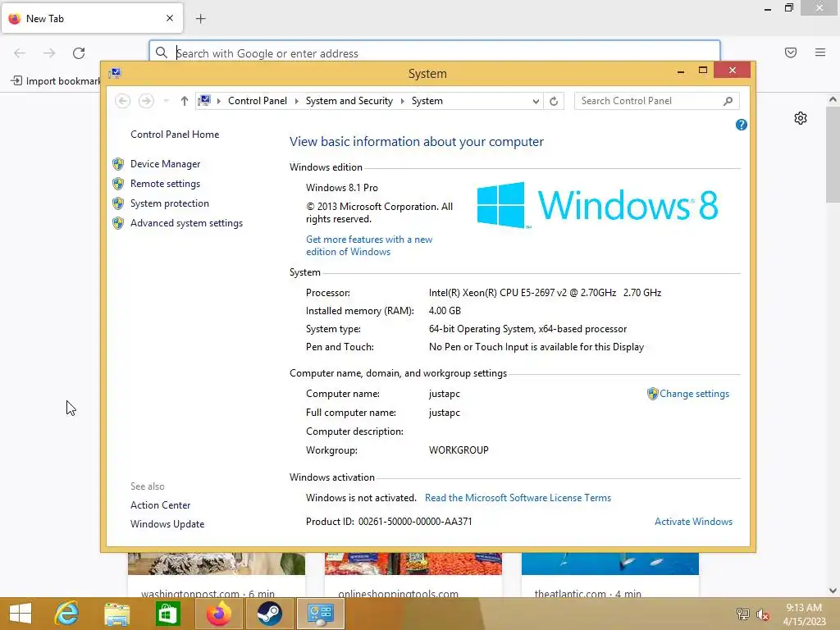
Task: Open the washingtonpost.com story thumbnail
Action: pyautogui.click(x=217, y=564)
